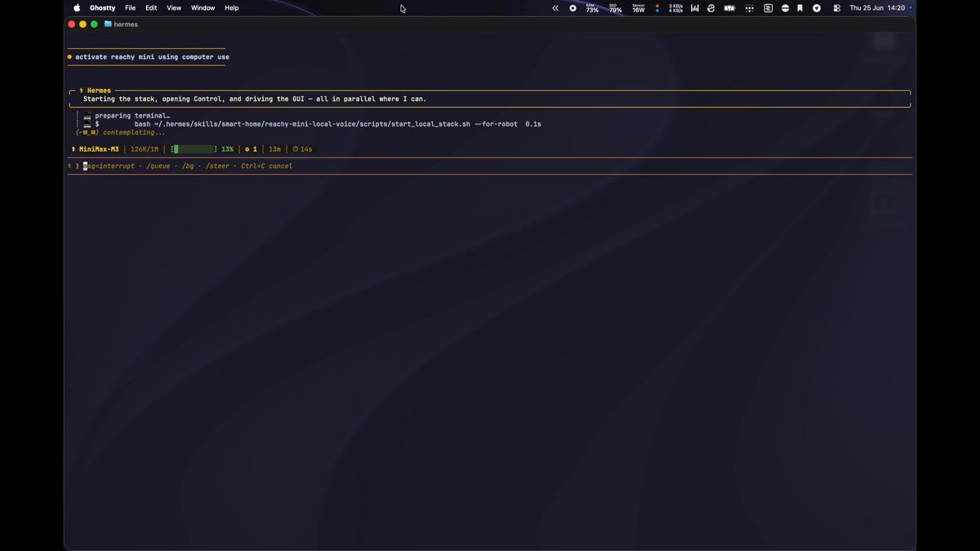Open the Window menu

pyautogui.click(x=203, y=8)
